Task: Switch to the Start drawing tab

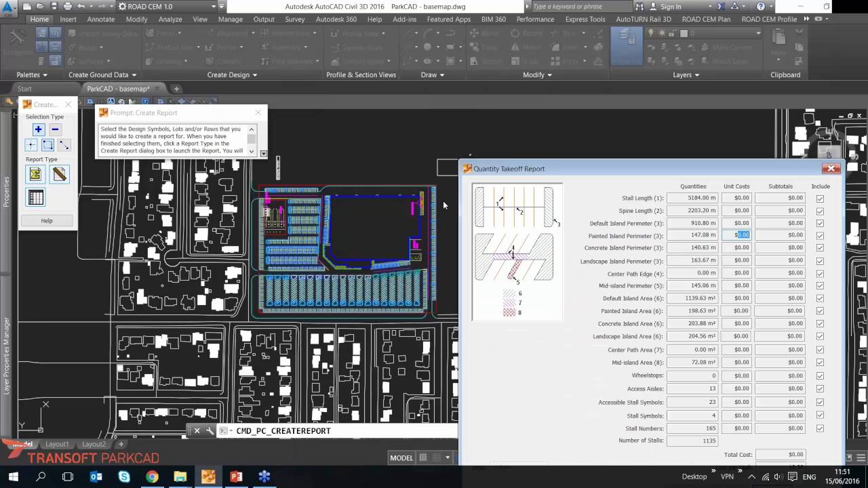Action: tap(24, 89)
